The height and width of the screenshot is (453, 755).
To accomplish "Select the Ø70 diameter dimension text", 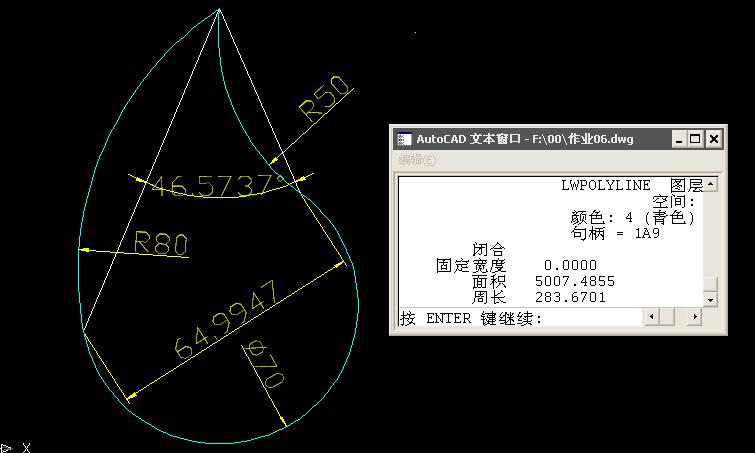I will tap(264, 364).
